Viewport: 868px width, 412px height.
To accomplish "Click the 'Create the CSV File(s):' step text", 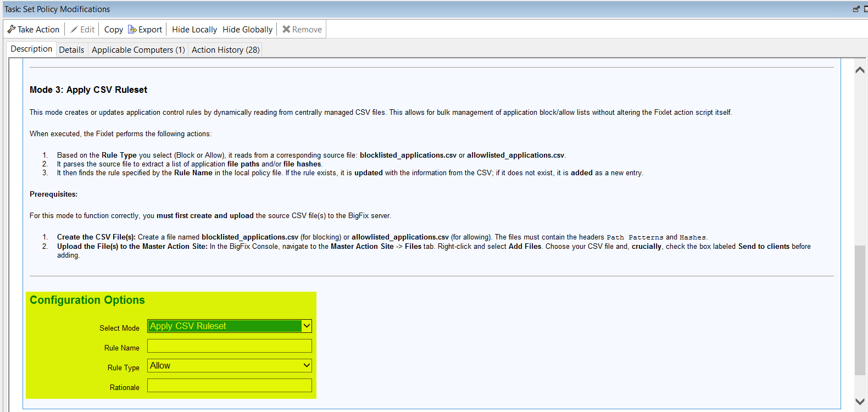I will [x=96, y=237].
